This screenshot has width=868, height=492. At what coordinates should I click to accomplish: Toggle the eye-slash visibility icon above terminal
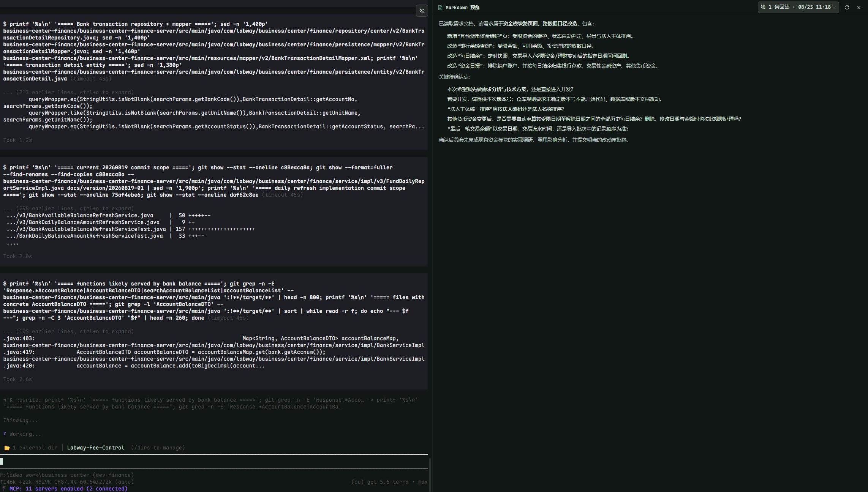point(422,11)
